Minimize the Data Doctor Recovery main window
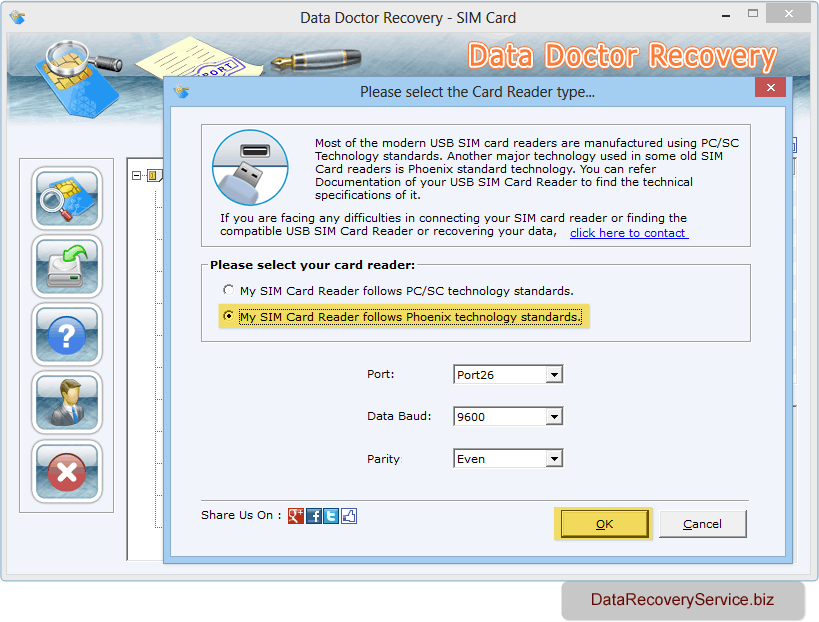This screenshot has height=622, width=819. tap(726, 15)
